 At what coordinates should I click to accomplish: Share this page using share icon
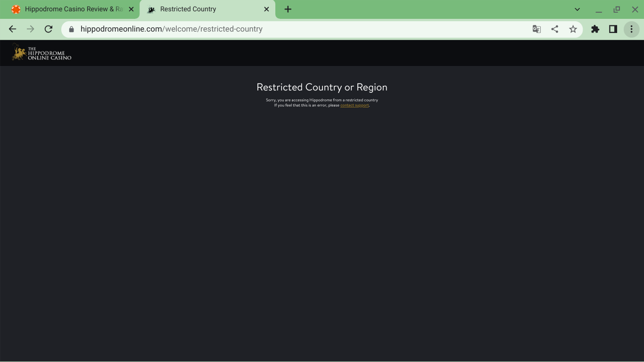555,29
